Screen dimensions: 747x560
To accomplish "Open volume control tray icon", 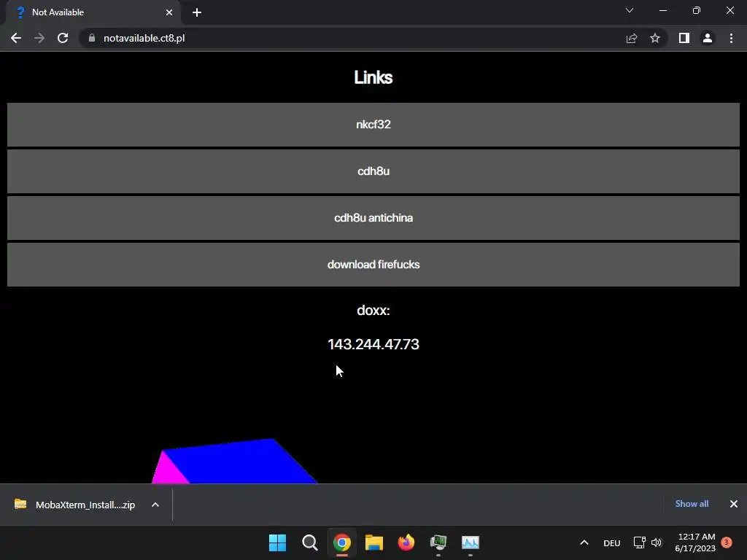I will click(657, 542).
